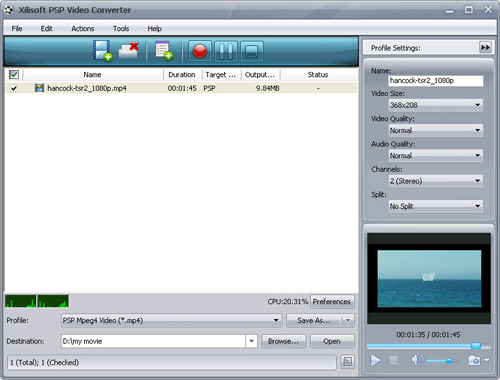Click the Add profile icon
This screenshot has height=380, width=500.
click(164, 51)
